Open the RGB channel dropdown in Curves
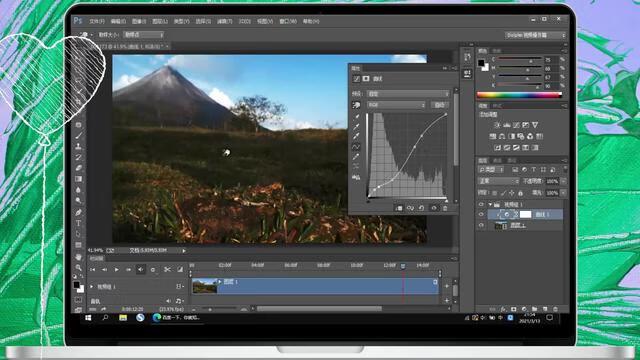This screenshot has width=640, height=360. [396, 105]
